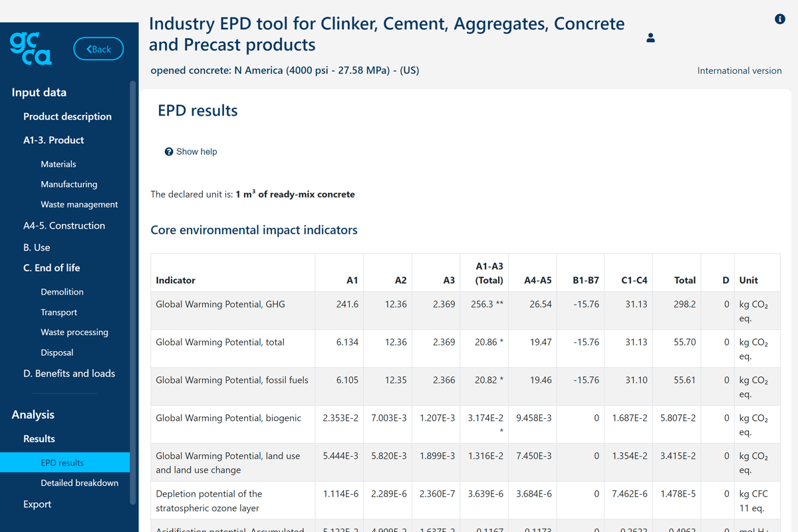Click the Results menu under Analysis
Image resolution: width=798 pixels, height=532 pixels.
39,438
